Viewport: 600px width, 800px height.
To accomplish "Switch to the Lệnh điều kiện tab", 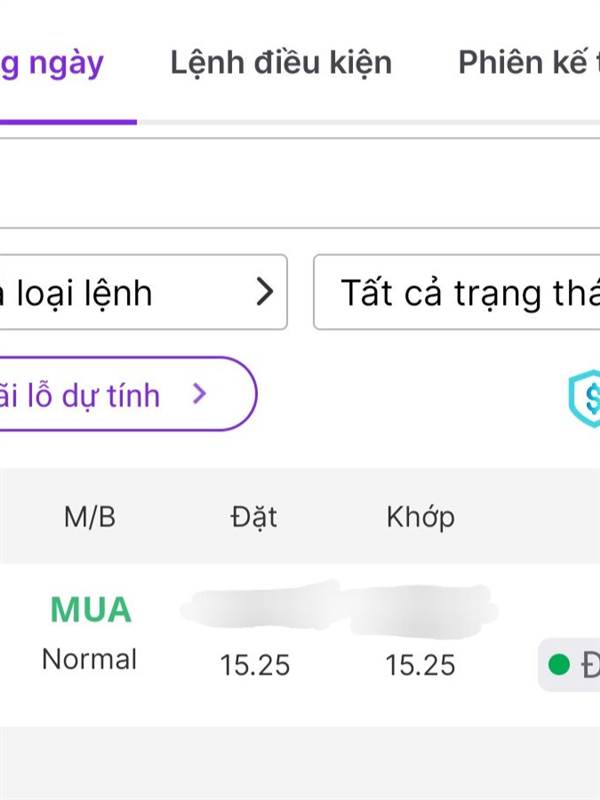I will click(x=281, y=63).
